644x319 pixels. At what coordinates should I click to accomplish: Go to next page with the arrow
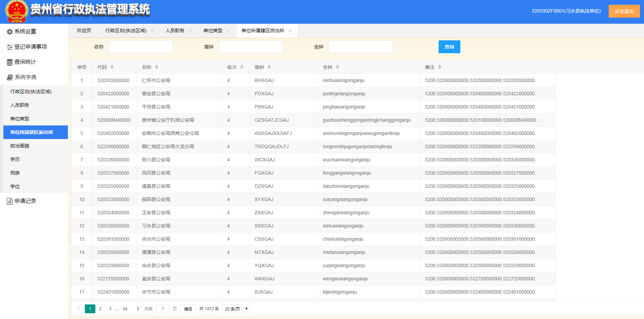tap(137, 308)
